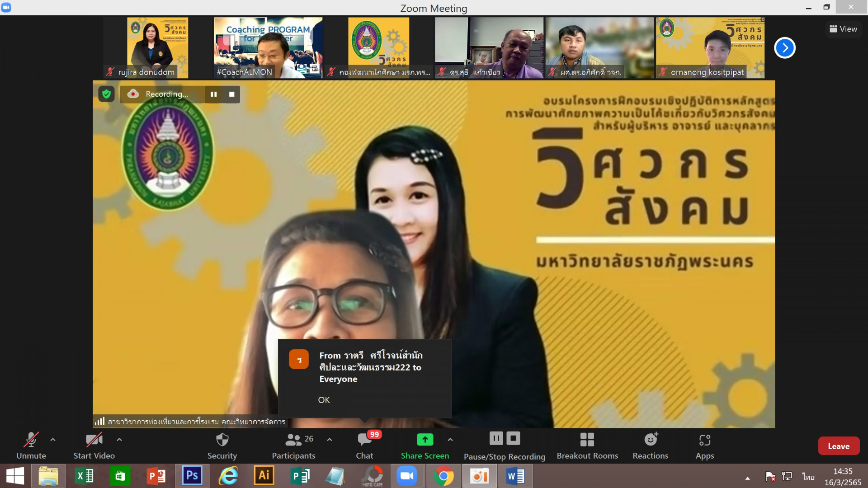Expand audio options arrow beside Unmute
The width and height of the screenshot is (868, 488).
click(53, 439)
